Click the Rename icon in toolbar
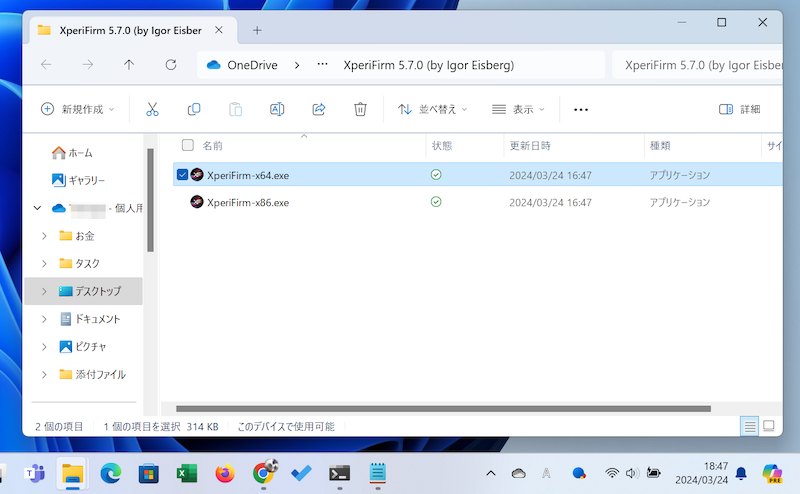 [x=277, y=109]
